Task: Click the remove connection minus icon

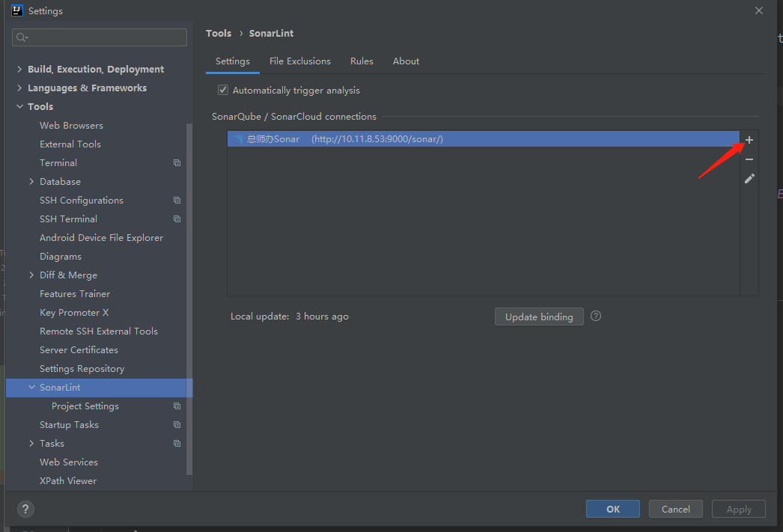Action: click(749, 159)
